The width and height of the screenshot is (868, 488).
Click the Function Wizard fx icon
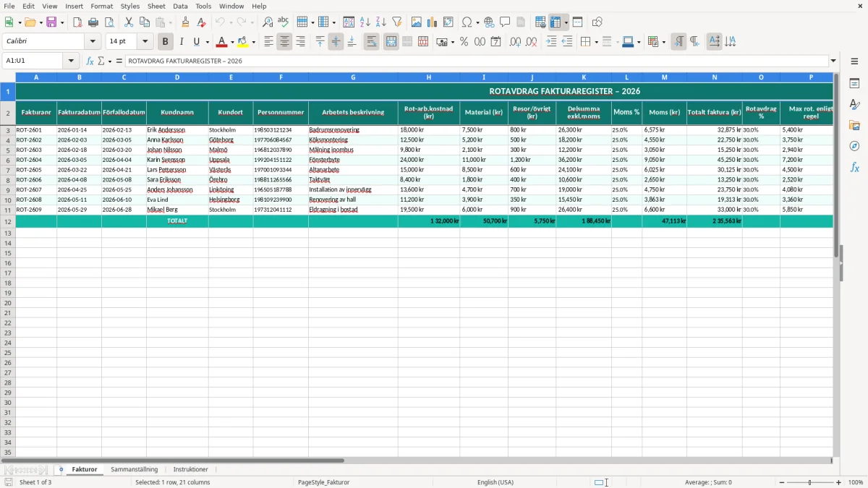click(90, 61)
